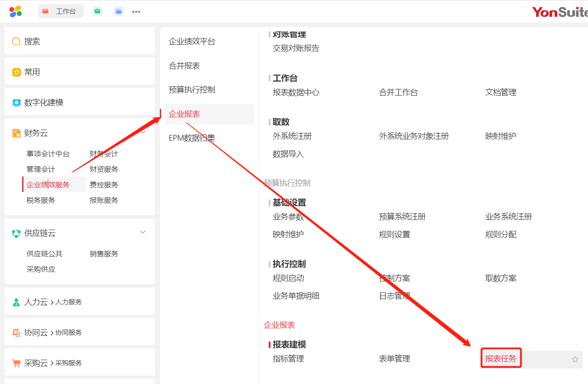Open 数字化建模 section
Screen dimensions: 588x384
coord(80,102)
